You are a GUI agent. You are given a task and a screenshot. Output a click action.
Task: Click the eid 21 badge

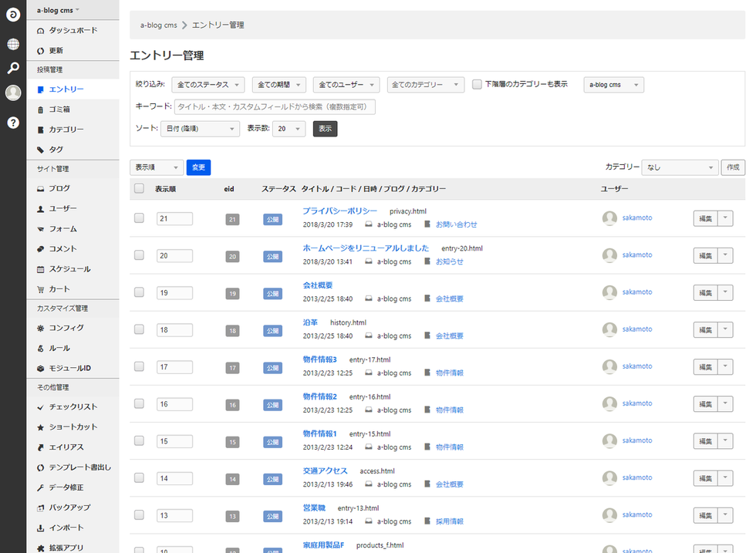coord(232,219)
